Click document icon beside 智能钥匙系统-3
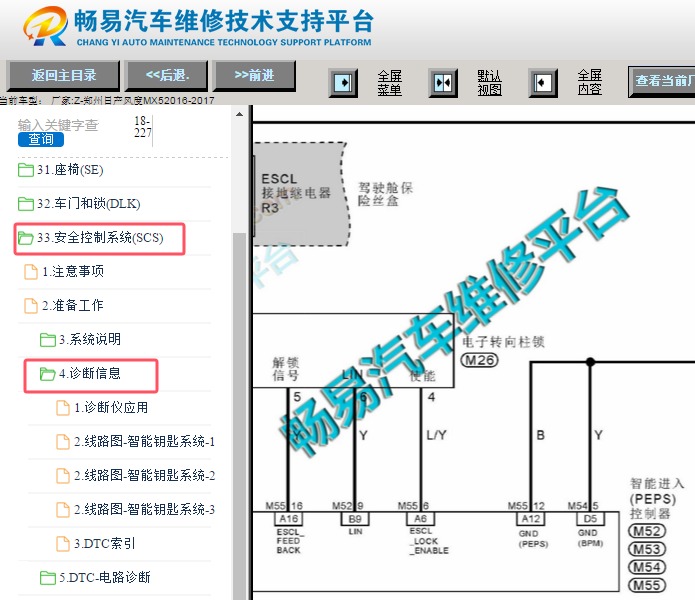The height and width of the screenshot is (600, 695). (63, 510)
